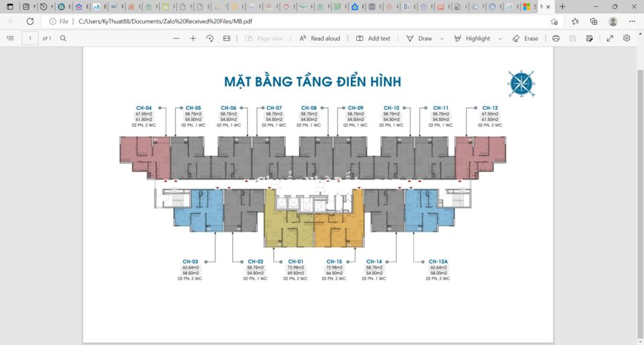
Task: Open PDF settings gear icon
Action: [627, 39]
